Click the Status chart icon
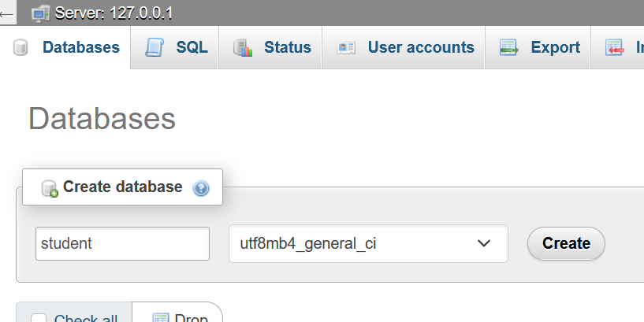The width and height of the screenshot is (644, 322). pos(243,48)
